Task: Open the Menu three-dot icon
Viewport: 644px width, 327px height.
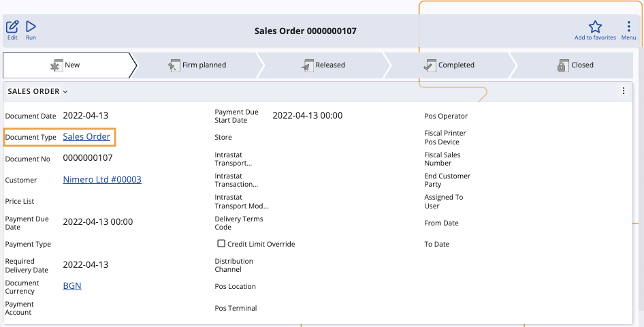Action: pyautogui.click(x=628, y=27)
